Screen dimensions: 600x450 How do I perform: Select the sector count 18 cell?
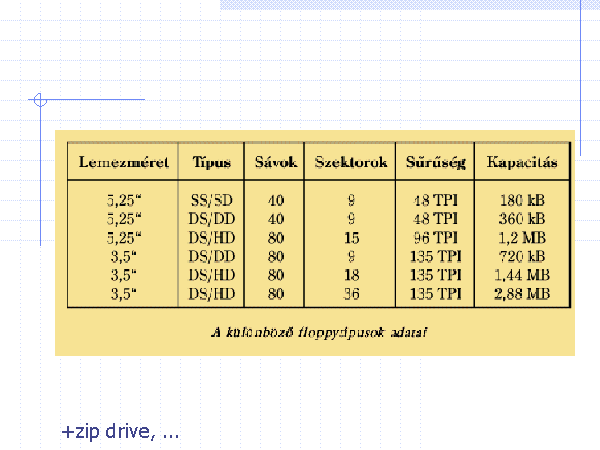click(x=350, y=274)
